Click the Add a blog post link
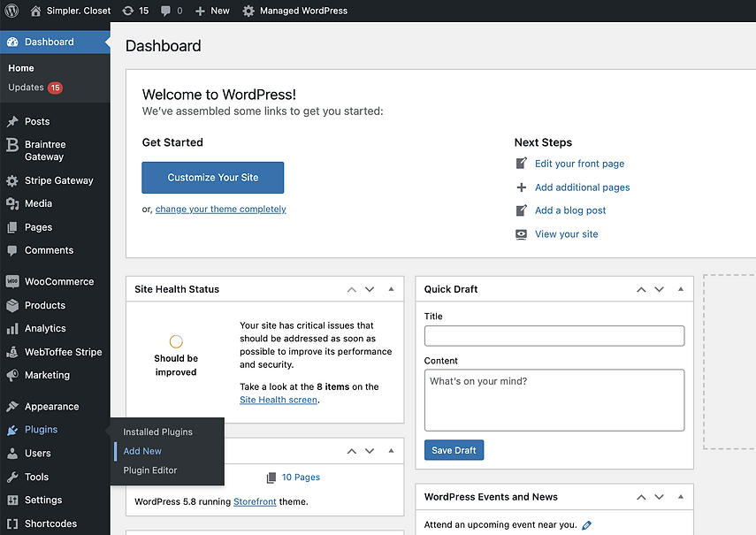This screenshot has height=535, width=756. click(x=570, y=210)
